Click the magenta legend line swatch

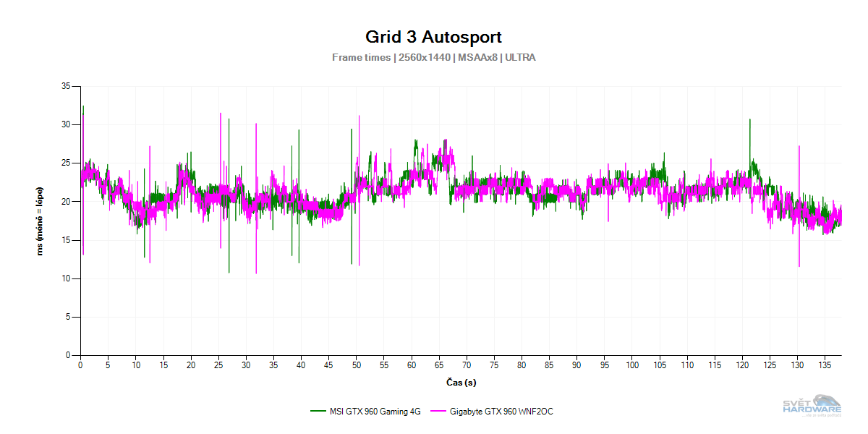438,412
